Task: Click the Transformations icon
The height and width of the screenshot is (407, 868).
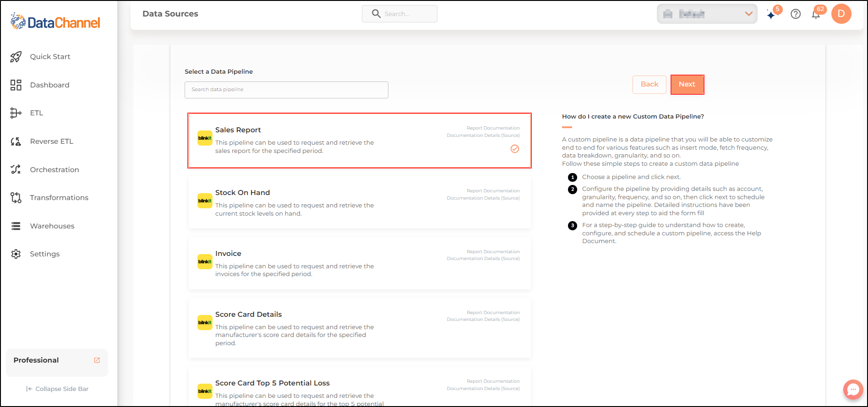Action: pyautogui.click(x=16, y=198)
